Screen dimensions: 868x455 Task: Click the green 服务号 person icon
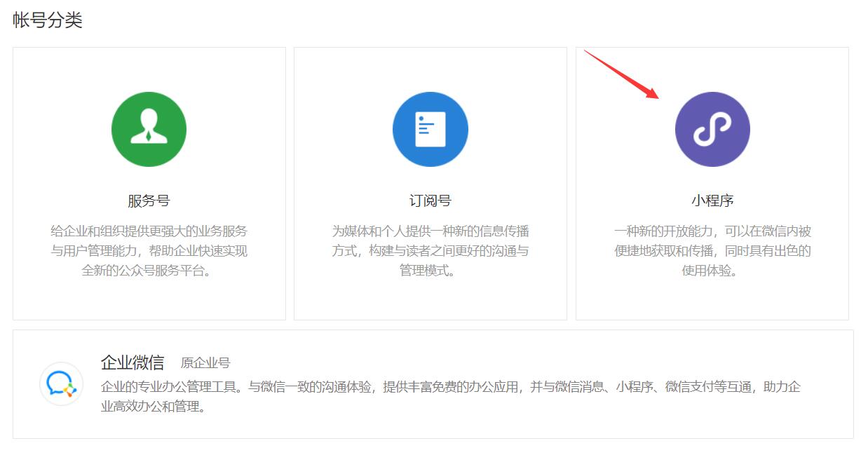tap(149, 129)
